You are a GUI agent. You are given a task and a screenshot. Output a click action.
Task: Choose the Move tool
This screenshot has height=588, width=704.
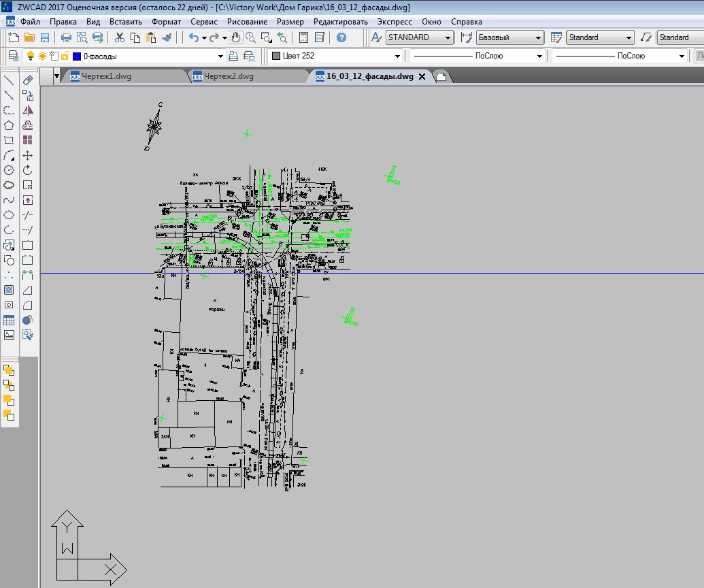pyautogui.click(x=28, y=155)
